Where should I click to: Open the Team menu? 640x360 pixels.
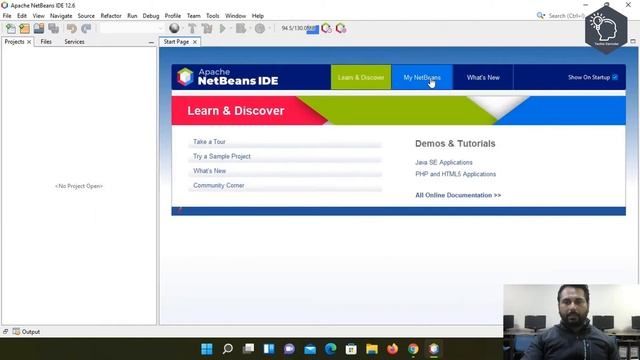click(x=193, y=16)
